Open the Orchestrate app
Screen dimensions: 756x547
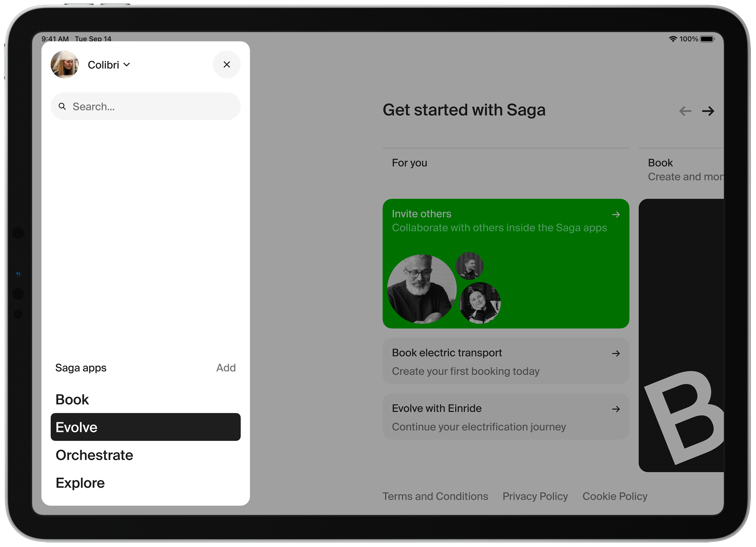click(x=94, y=455)
